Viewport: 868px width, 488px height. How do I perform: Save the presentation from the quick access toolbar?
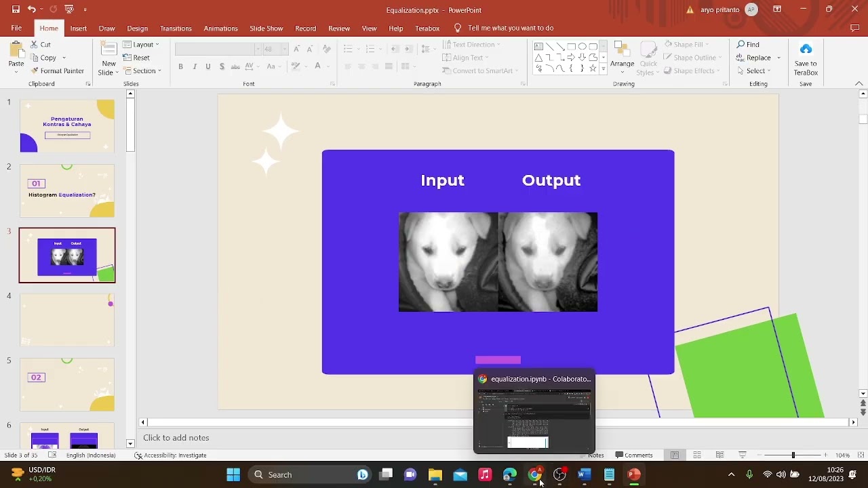(x=16, y=9)
